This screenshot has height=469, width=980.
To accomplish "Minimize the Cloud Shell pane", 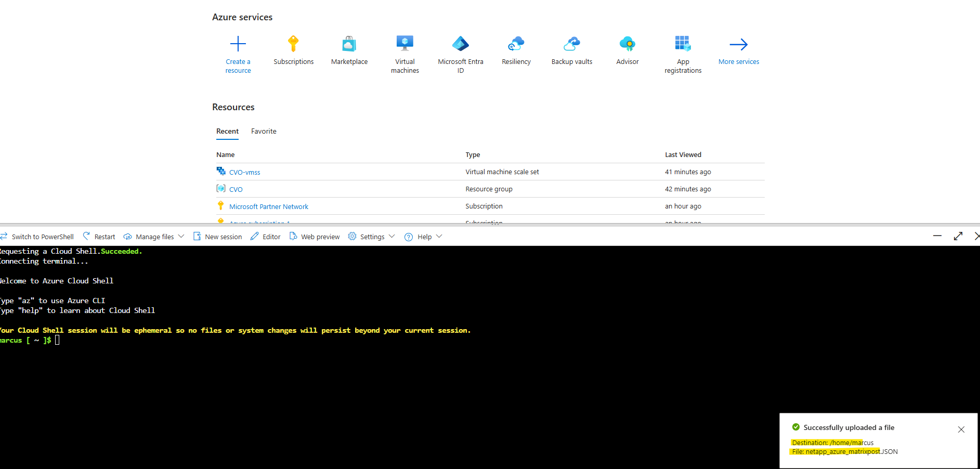I will tap(937, 236).
